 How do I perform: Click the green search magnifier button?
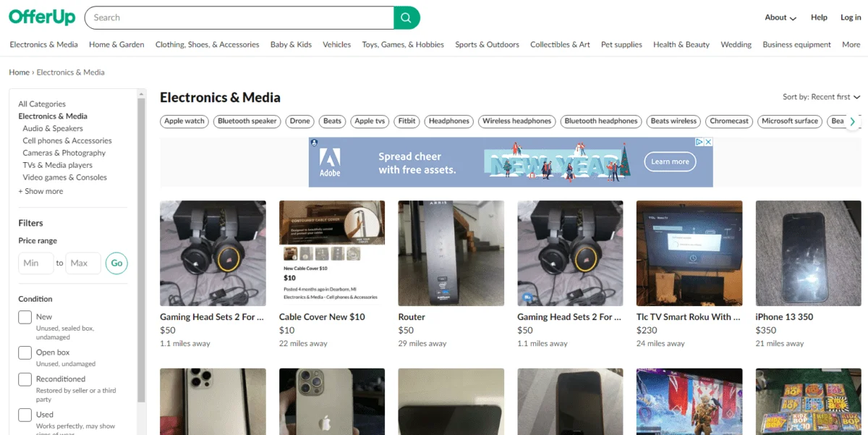click(407, 17)
